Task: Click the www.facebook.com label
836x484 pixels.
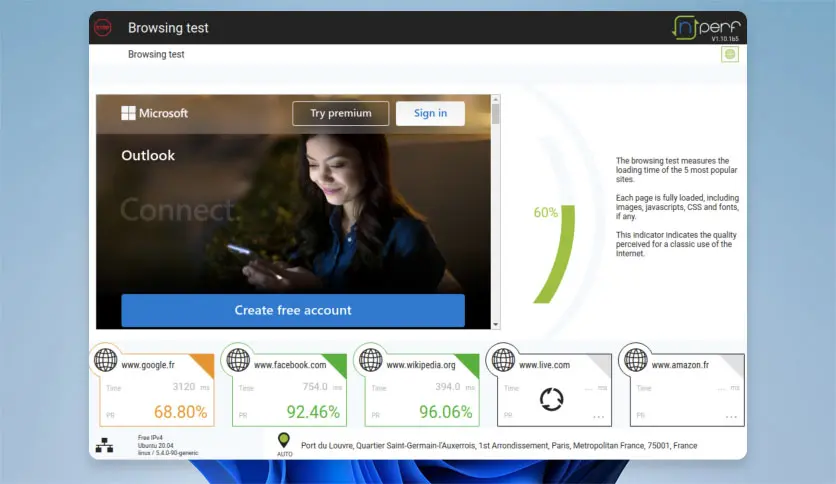Action: [290, 365]
